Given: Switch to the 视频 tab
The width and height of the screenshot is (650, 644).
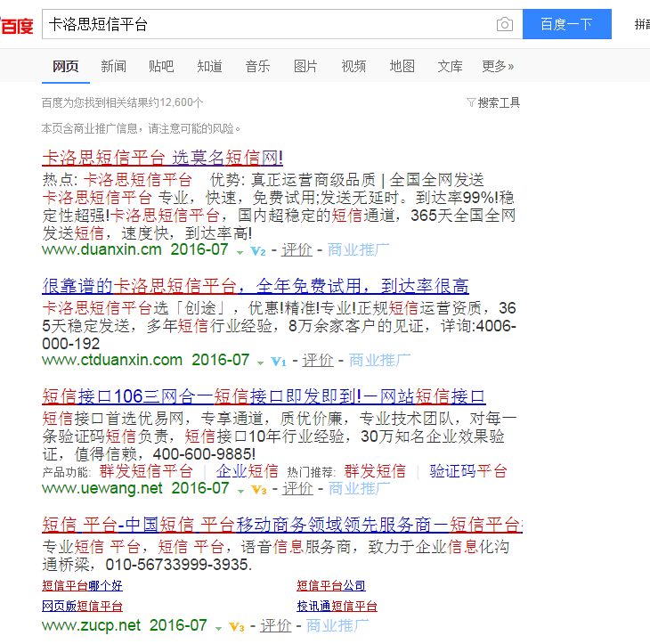Looking at the screenshot, I should [353, 66].
